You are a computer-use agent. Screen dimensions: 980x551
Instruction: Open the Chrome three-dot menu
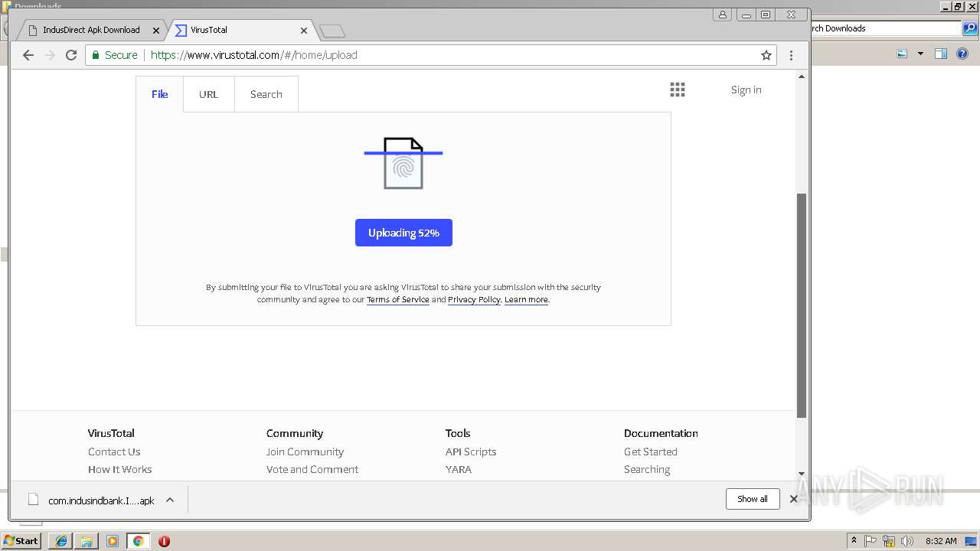tap(791, 55)
